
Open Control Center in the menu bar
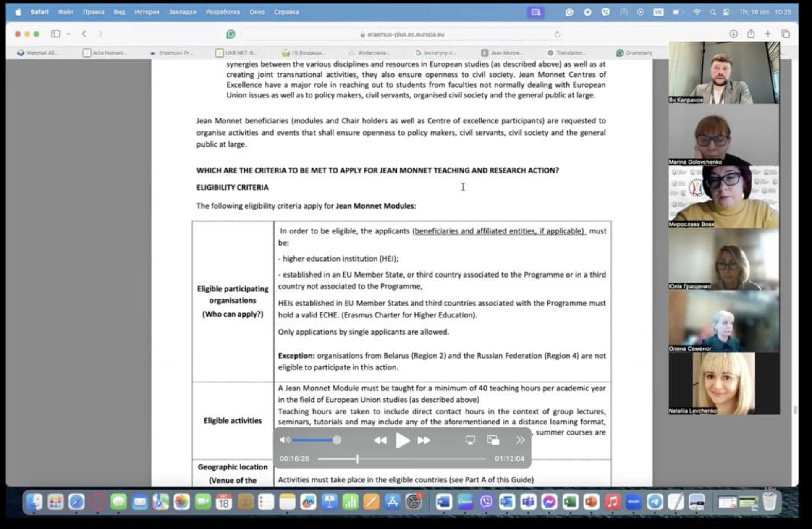(726, 12)
